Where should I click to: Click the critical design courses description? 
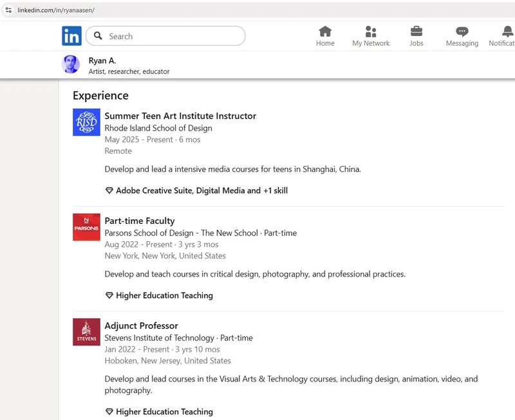pyautogui.click(x=255, y=274)
